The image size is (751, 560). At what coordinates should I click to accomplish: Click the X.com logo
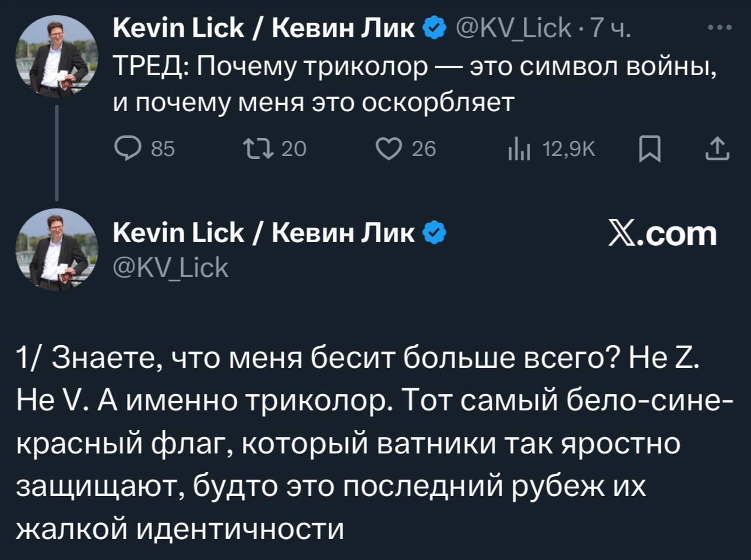pyautogui.click(x=662, y=233)
